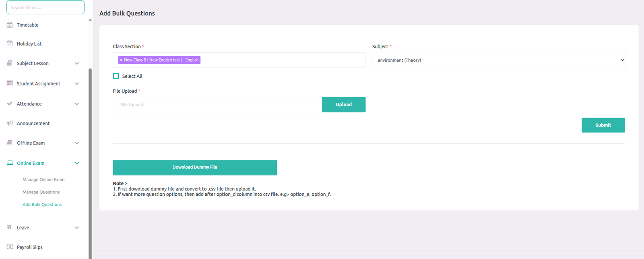Click the Payroll Slips money icon
Viewport: 644px width, 259px height.
click(x=10, y=247)
